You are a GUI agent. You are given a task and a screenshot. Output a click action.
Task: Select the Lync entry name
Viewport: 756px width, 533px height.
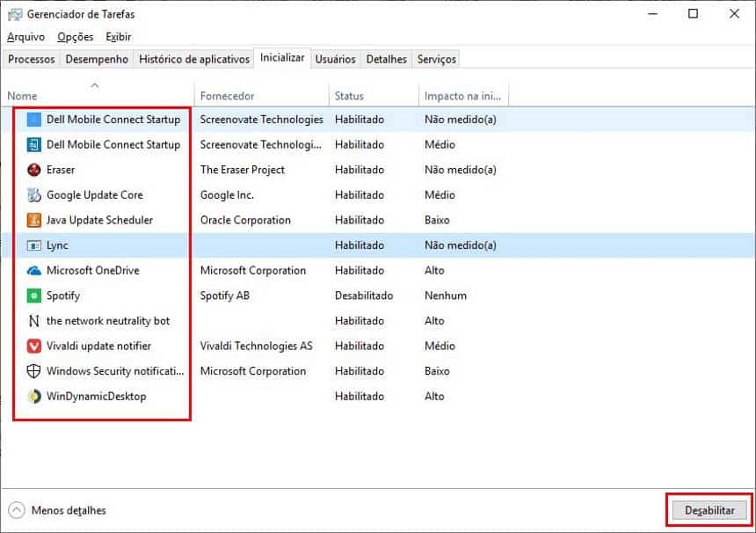[57, 245]
